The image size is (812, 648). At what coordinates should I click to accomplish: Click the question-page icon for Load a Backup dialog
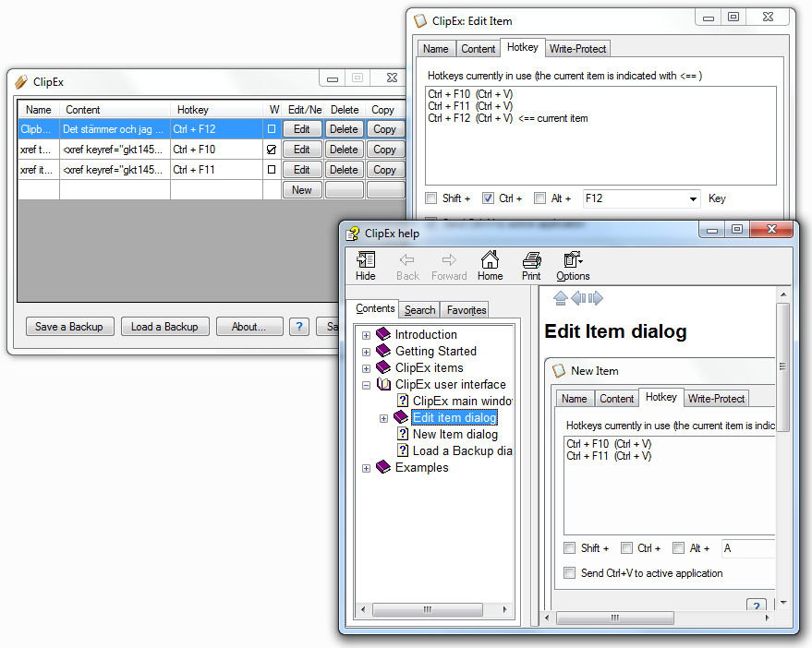click(403, 450)
